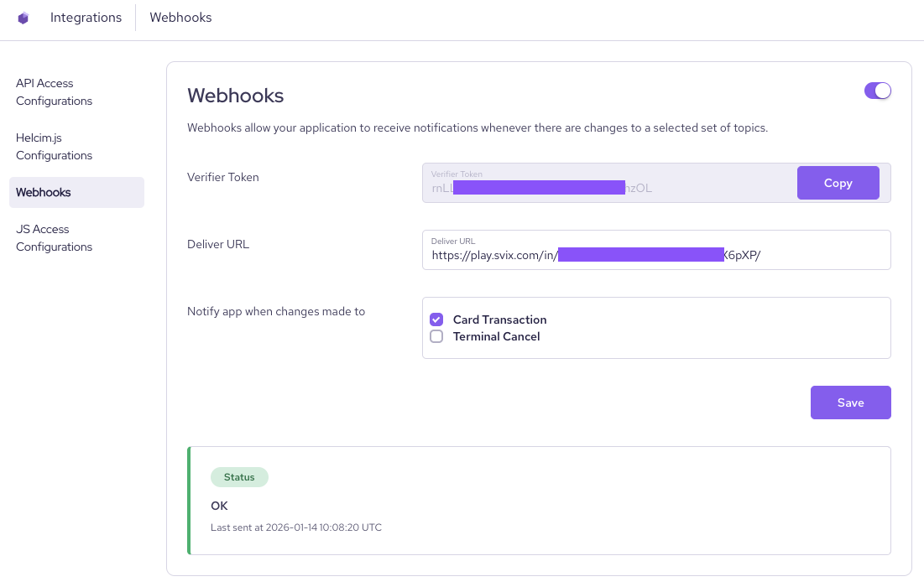Copy the Verifier Token
Viewport: 924px width, 587px height.
tap(838, 182)
